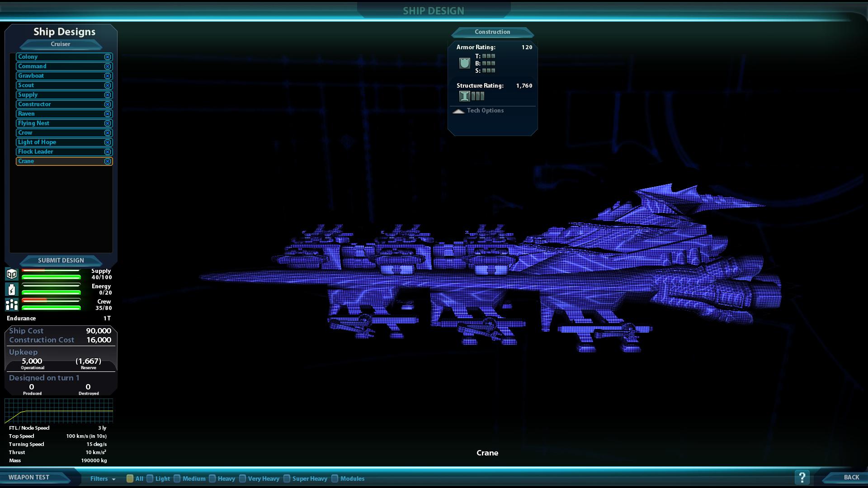The width and height of the screenshot is (868, 488).
Task: Open the Cruiser ship class selector
Action: point(61,44)
